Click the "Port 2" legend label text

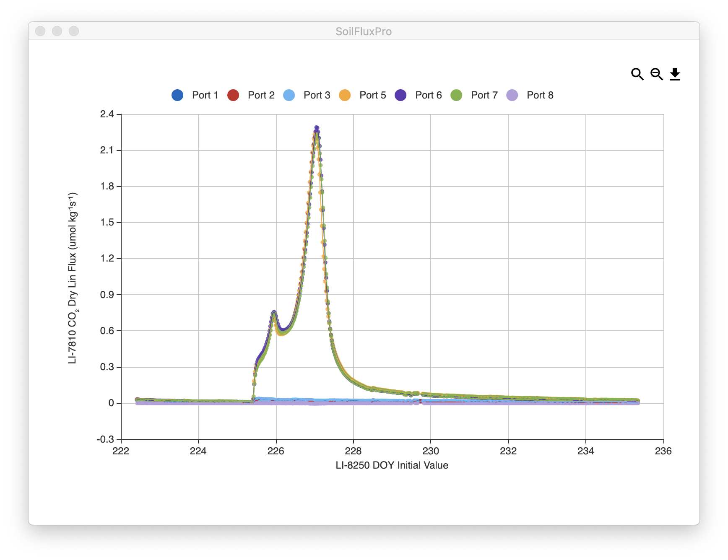(261, 95)
